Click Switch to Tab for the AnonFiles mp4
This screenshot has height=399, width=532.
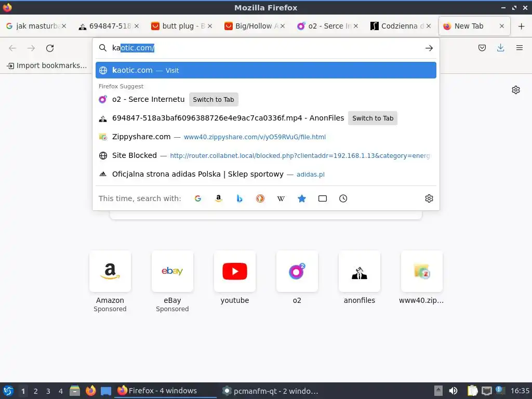[373, 118]
